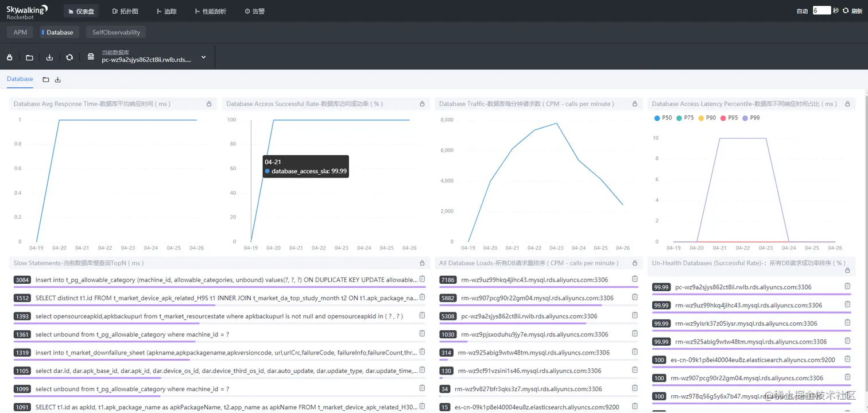This screenshot has height=413, width=868.
Task: Click the download icon beside Database tab
Action: (57, 79)
